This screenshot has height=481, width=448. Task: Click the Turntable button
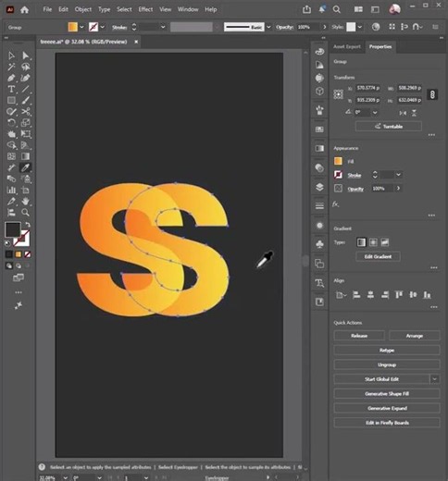click(x=388, y=127)
